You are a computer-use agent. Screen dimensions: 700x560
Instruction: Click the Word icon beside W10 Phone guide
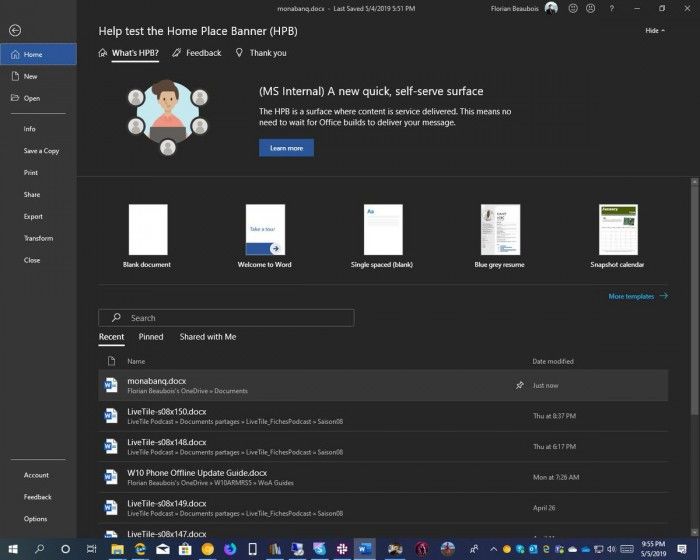tap(111, 477)
